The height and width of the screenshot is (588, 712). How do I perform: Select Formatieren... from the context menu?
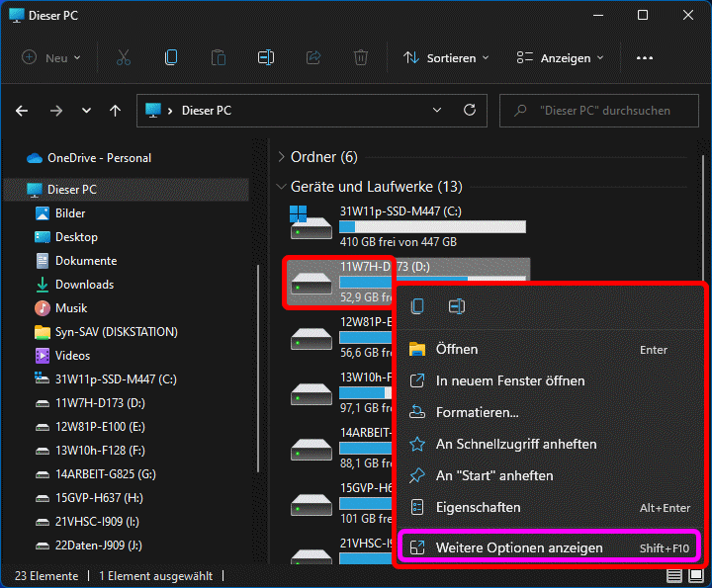tap(478, 412)
